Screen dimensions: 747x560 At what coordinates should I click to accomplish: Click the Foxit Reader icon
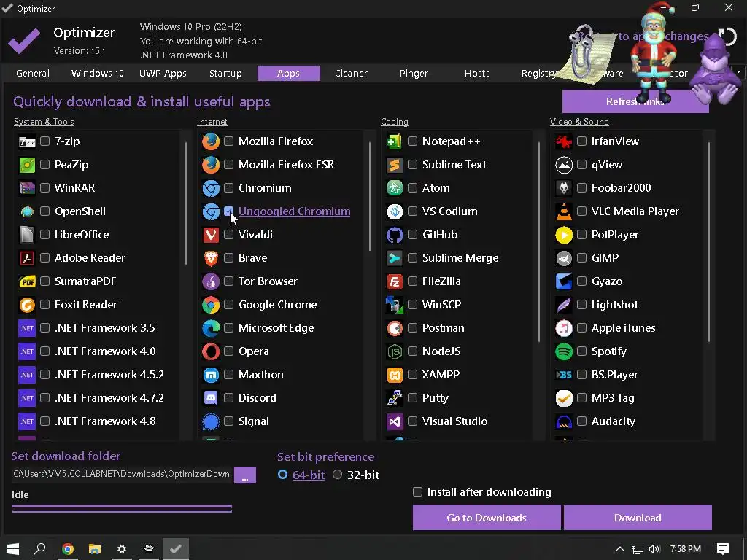coord(27,305)
